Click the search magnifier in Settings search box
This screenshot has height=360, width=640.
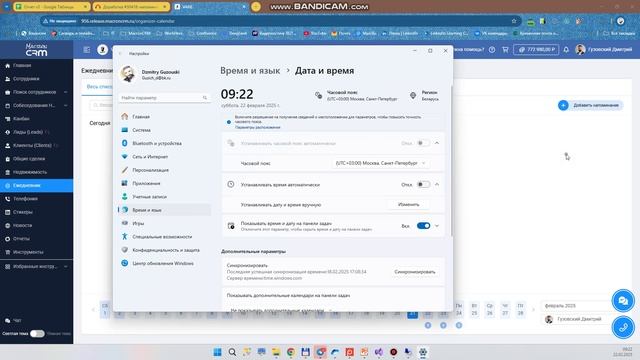(x=205, y=98)
